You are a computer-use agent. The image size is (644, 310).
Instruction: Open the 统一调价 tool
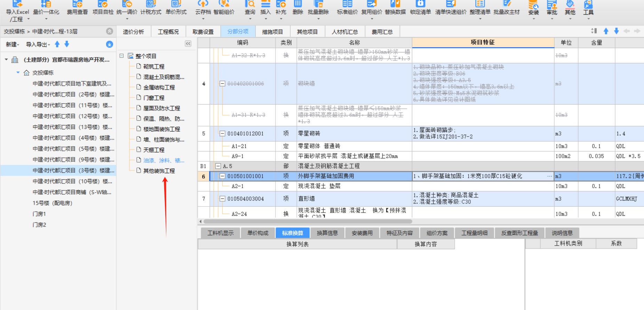[127, 5]
